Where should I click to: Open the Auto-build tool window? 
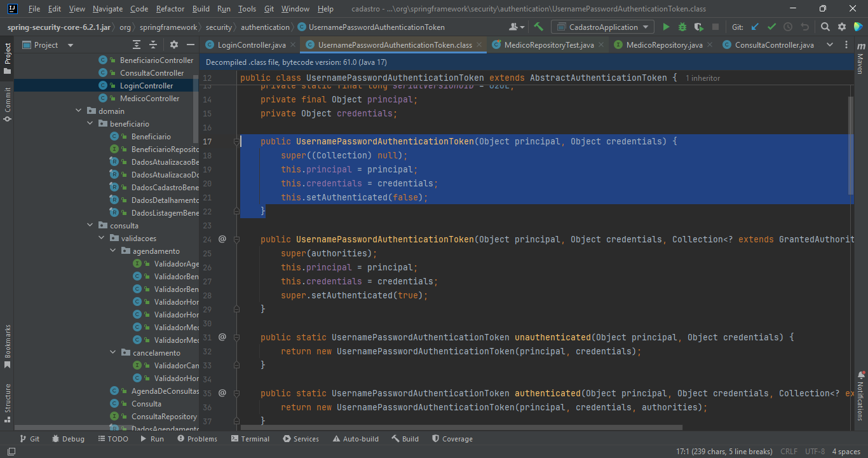355,439
